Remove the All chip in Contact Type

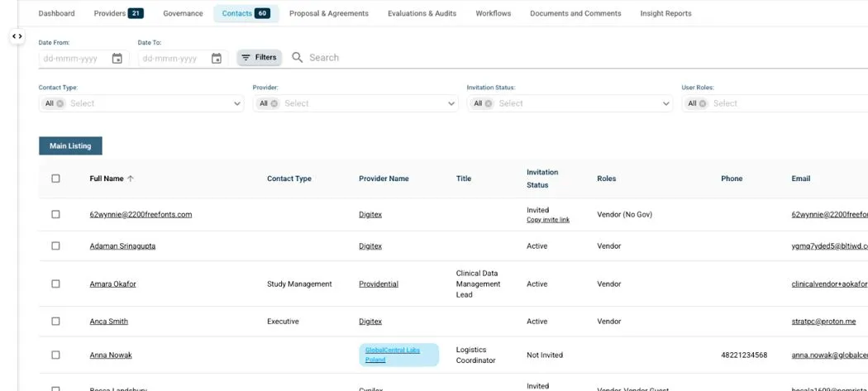pos(60,103)
